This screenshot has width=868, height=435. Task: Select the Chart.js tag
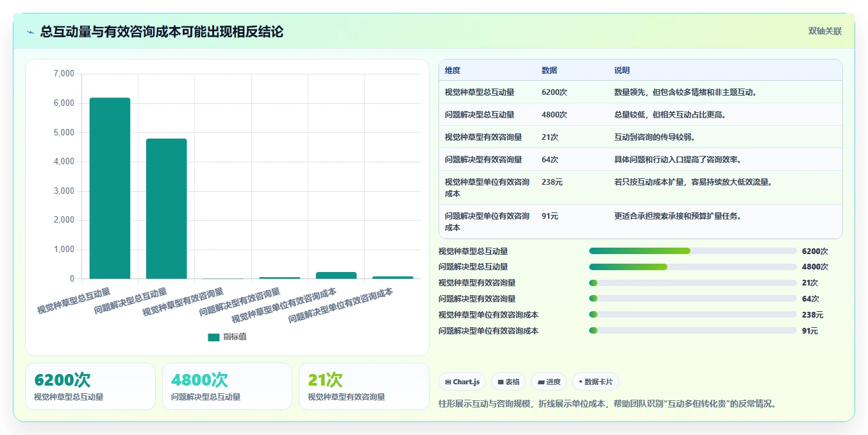pyautogui.click(x=462, y=382)
